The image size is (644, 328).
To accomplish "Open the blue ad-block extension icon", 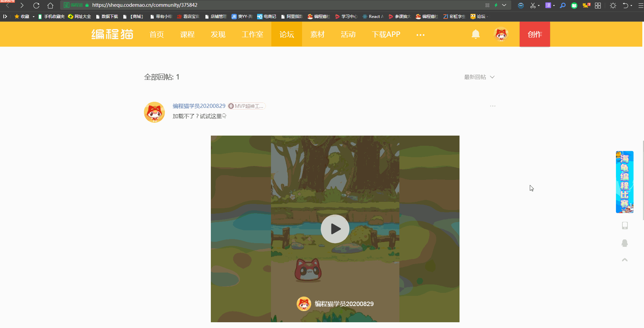I will (x=521, y=5).
